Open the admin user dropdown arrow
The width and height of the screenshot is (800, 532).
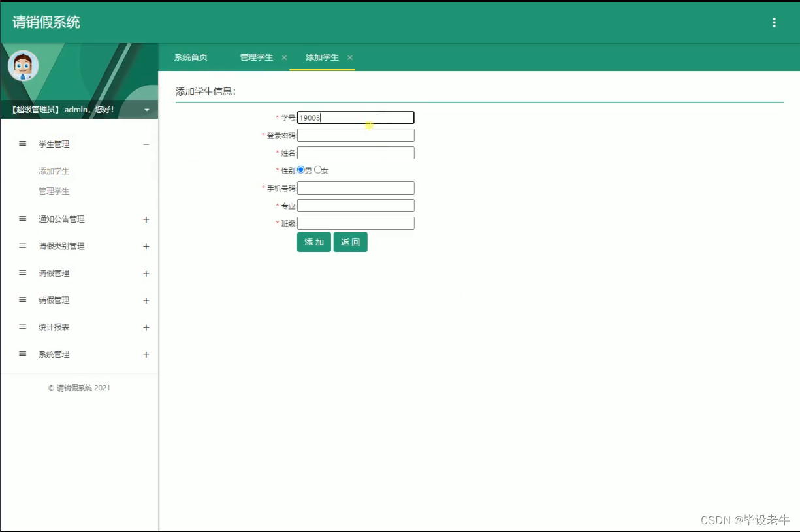[147, 110]
